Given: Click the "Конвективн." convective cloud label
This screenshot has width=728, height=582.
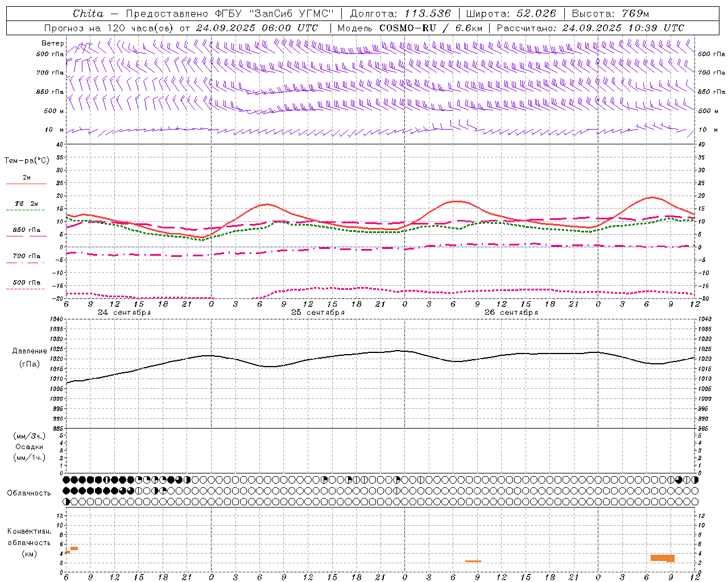Looking at the screenshot, I should click(x=30, y=531).
